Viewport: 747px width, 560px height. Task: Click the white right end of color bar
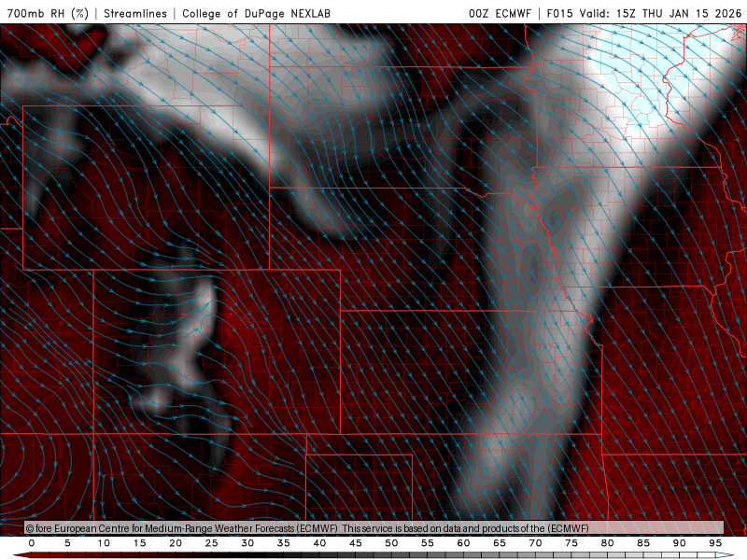pos(726,555)
